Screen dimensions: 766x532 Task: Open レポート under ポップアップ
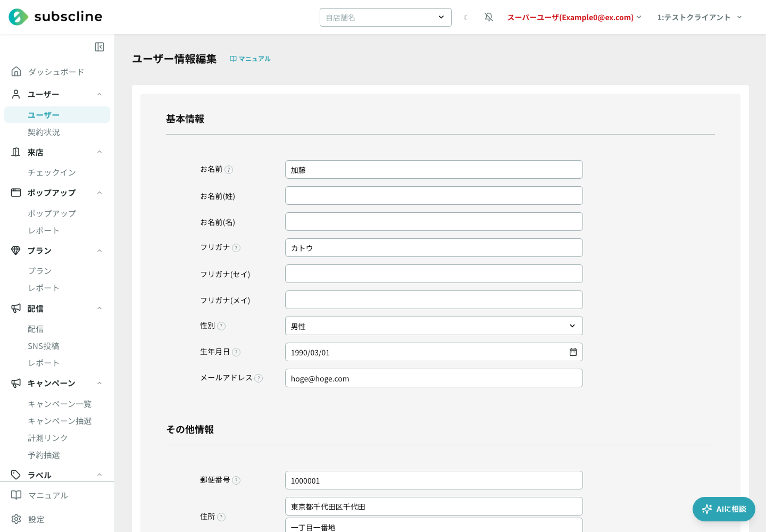[x=44, y=230]
